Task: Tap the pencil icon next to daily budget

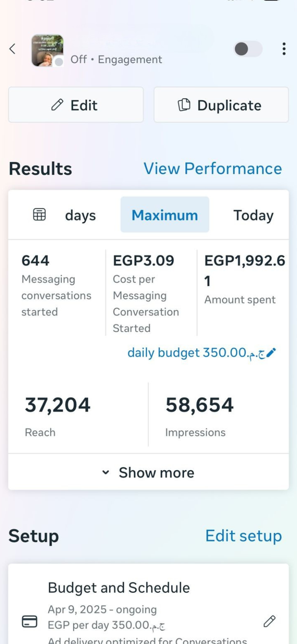Action: tap(271, 353)
